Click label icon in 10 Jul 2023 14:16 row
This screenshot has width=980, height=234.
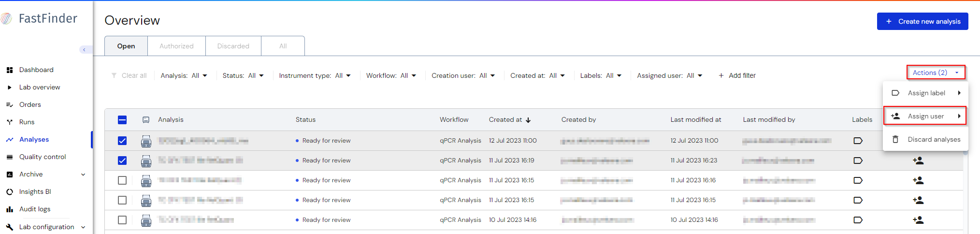858,220
